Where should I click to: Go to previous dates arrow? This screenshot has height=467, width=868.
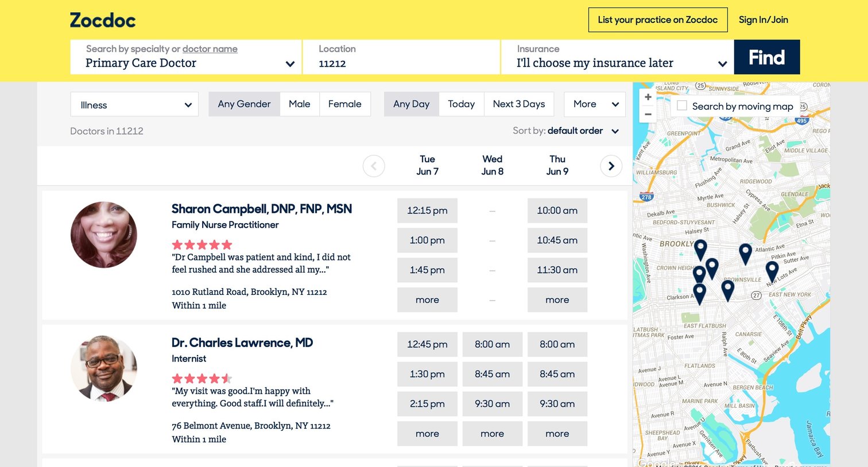pos(374,166)
